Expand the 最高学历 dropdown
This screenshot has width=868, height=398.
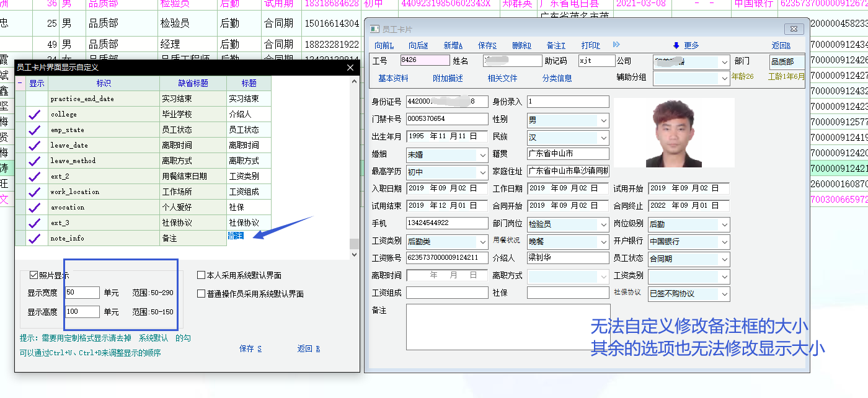pyautogui.click(x=483, y=172)
